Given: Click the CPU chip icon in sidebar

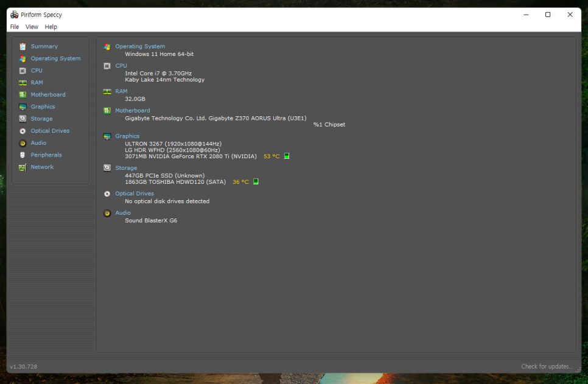Looking at the screenshot, I should coord(23,71).
